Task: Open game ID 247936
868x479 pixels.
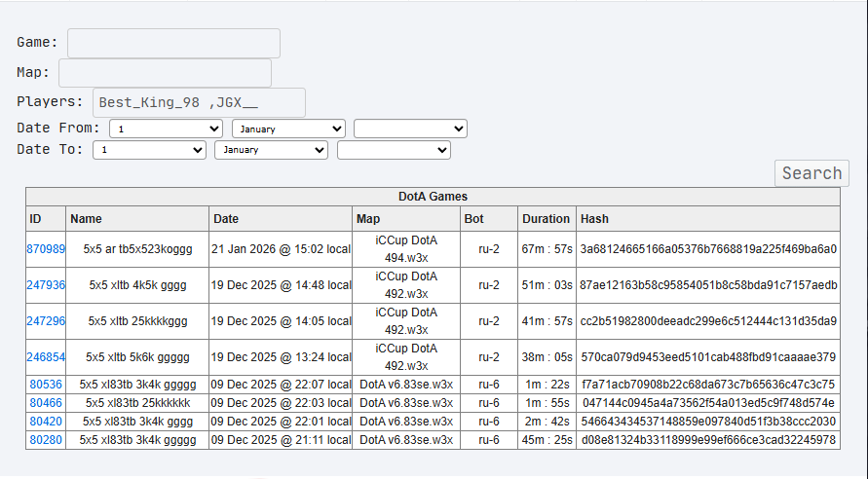Action: [46, 285]
